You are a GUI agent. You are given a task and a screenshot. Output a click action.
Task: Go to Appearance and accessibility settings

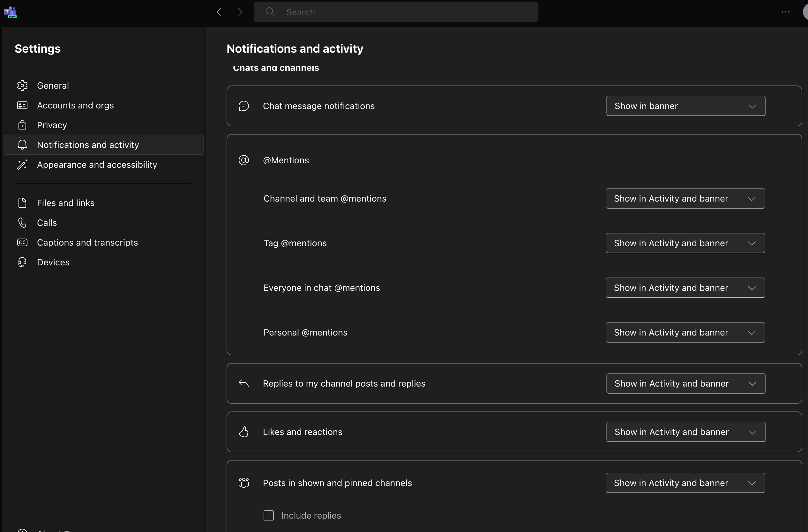pyautogui.click(x=97, y=165)
